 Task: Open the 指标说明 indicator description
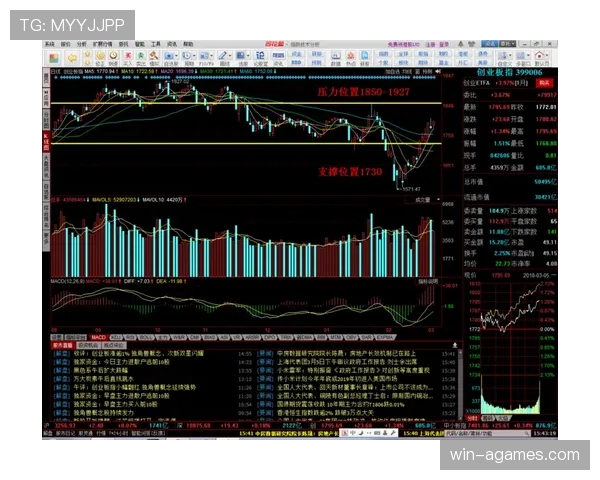point(430,282)
